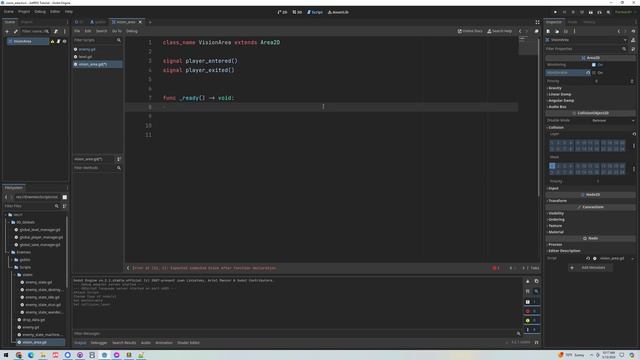The image size is (640, 360).
Task: Click the Online Docs button
Action: 470,31
